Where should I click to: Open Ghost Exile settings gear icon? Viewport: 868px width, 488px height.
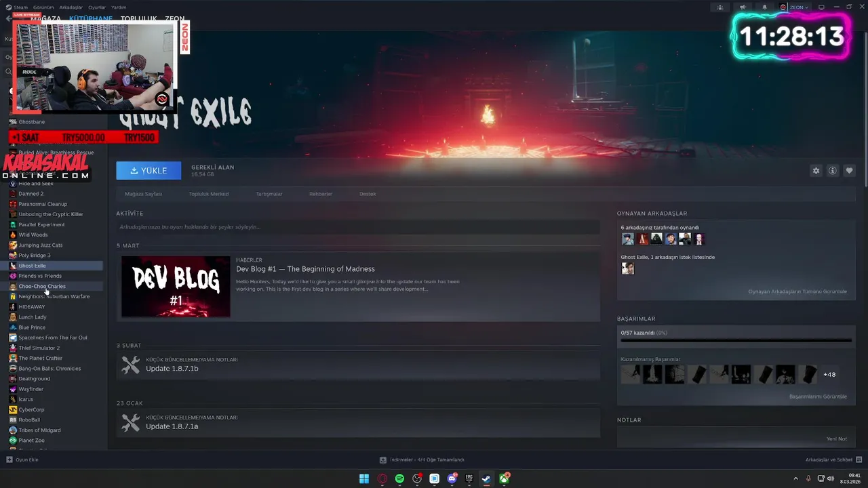(x=816, y=171)
